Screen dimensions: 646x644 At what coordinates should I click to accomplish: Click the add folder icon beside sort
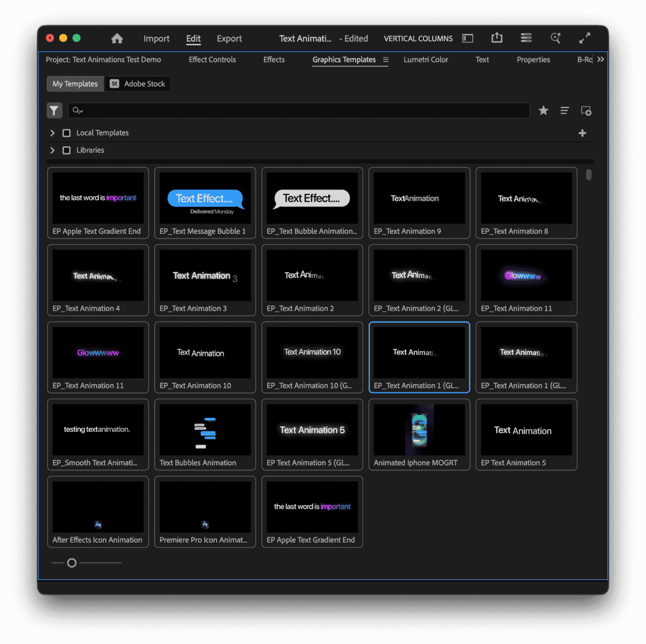tap(586, 111)
